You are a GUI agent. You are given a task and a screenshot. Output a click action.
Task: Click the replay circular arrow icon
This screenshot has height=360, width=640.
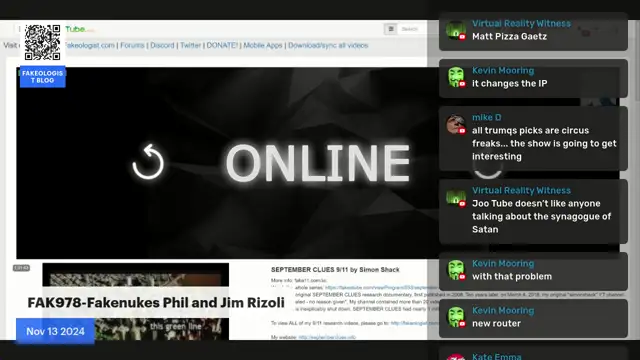(x=148, y=162)
